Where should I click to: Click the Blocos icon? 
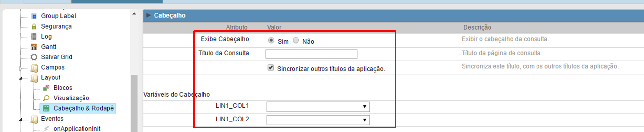click(x=46, y=88)
